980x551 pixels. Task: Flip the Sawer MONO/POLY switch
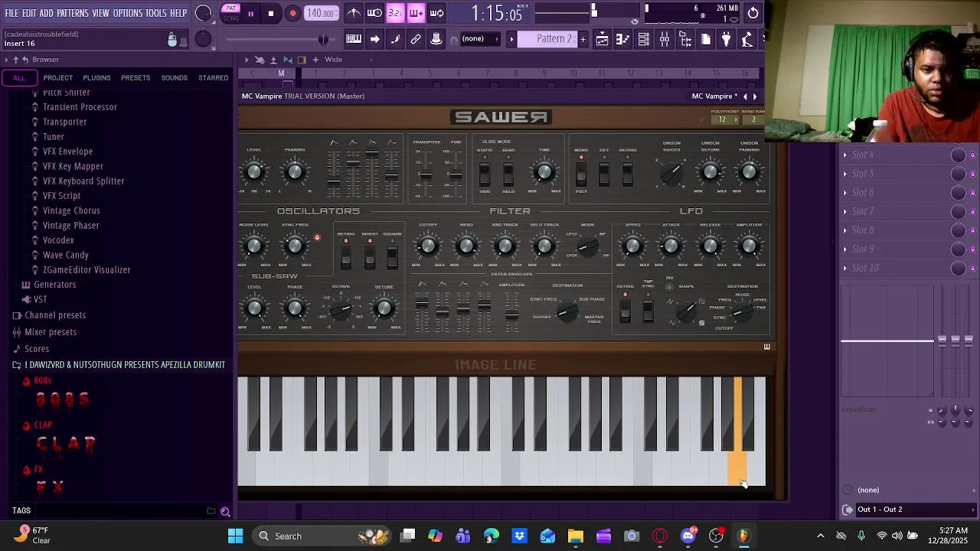tap(581, 174)
